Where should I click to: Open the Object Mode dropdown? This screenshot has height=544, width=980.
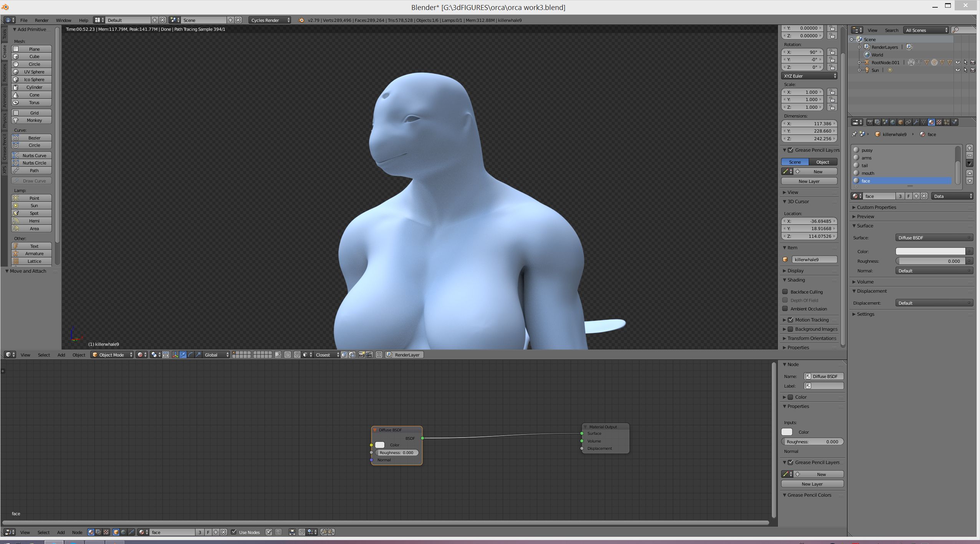tap(112, 355)
